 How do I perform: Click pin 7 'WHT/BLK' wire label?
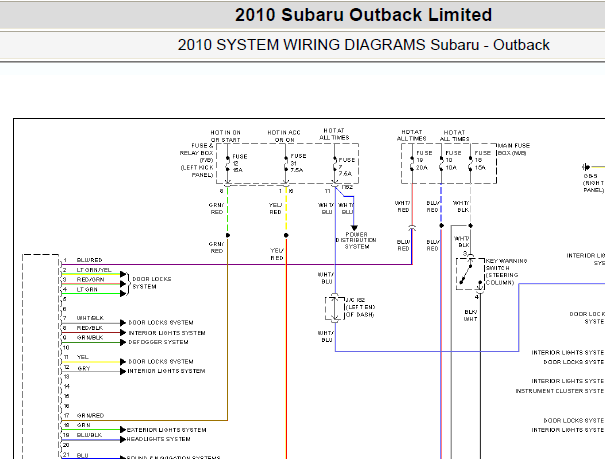pos(90,318)
